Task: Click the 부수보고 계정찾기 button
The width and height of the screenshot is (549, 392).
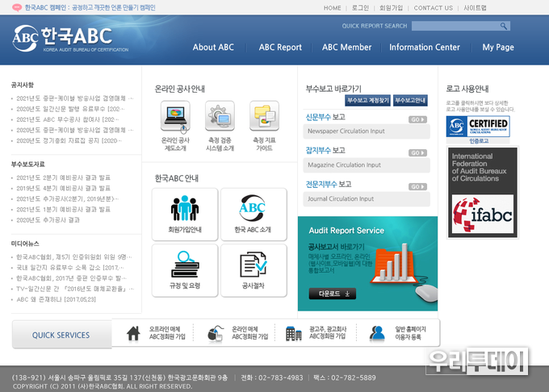Action: click(x=367, y=100)
